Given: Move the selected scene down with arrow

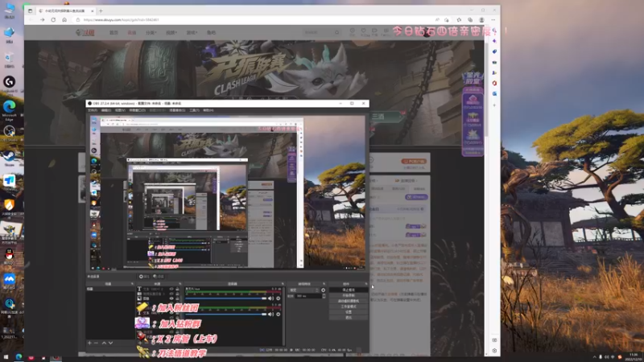Looking at the screenshot, I should (110, 343).
